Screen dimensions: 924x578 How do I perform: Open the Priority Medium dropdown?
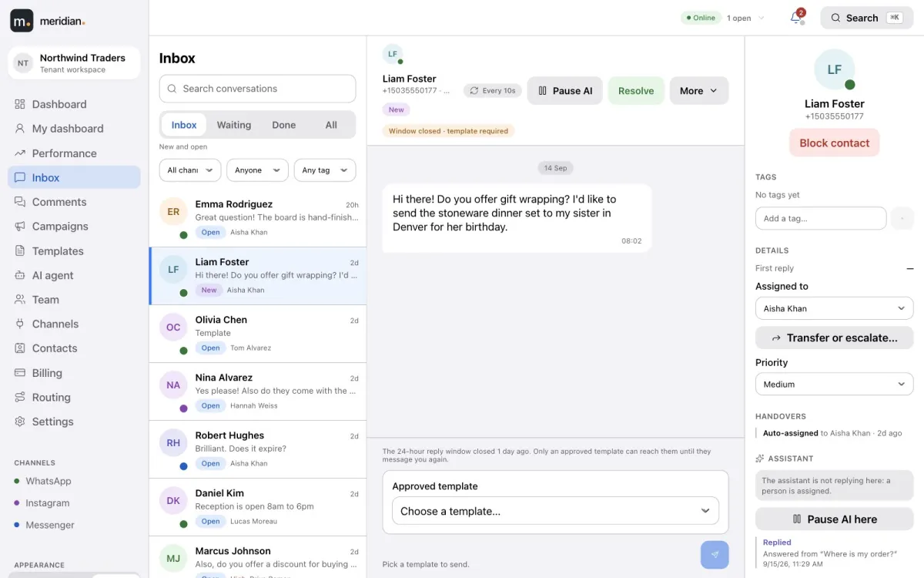tap(835, 384)
